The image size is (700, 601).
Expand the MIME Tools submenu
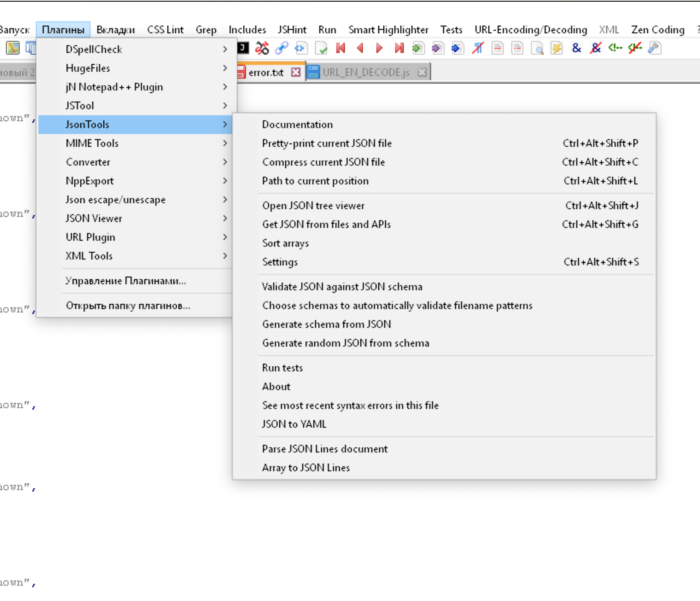(x=135, y=143)
